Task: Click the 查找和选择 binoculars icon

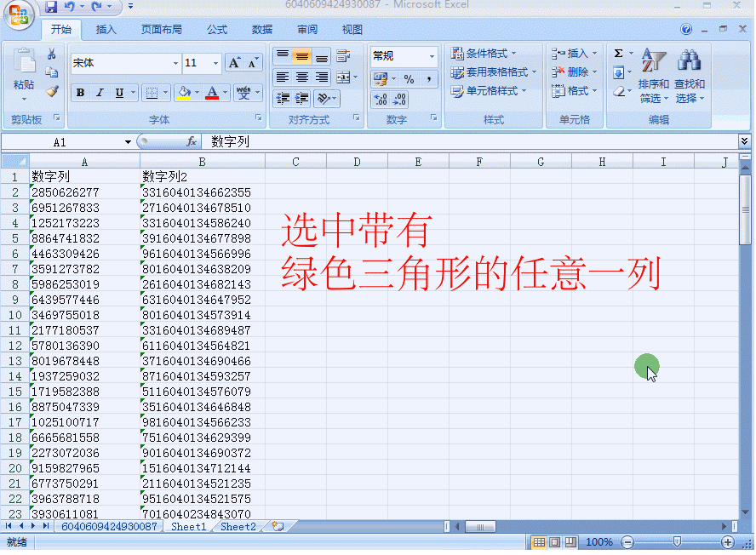Action: [x=688, y=61]
